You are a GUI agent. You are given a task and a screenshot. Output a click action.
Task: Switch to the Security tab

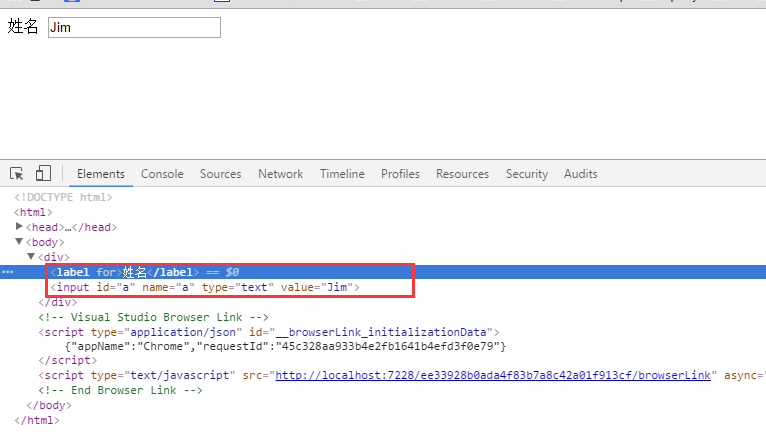coord(527,174)
